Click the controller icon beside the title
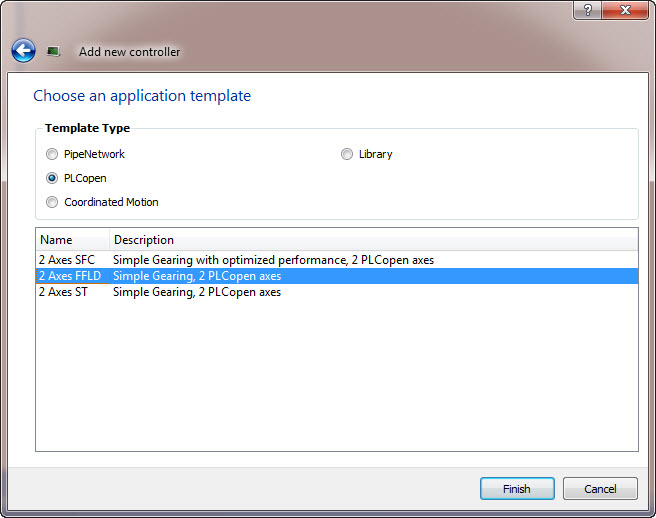The width and height of the screenshot is (656, 518). point(53,51)
